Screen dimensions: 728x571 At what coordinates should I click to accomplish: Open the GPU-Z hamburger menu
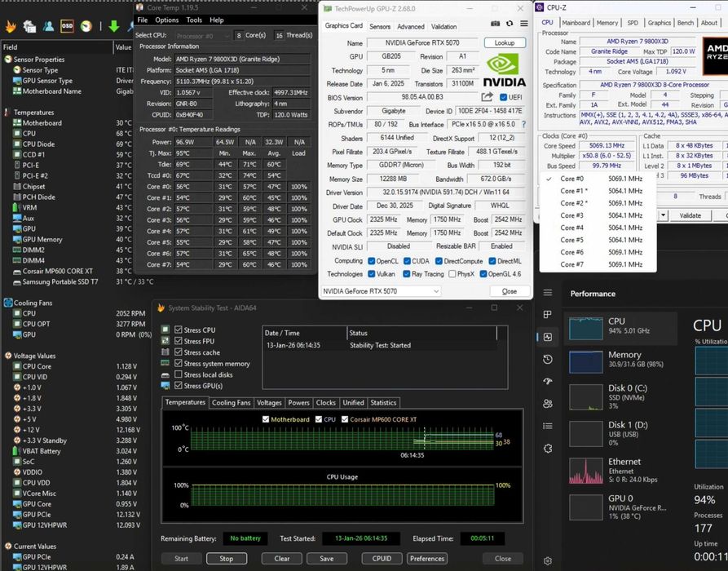pos(523,23)
